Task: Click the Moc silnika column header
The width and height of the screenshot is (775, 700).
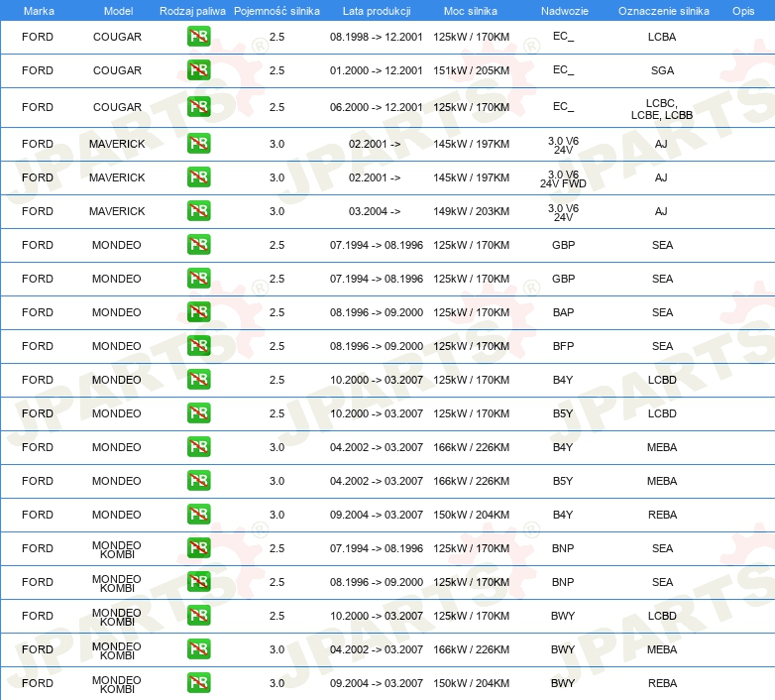Action: (471, 11)
